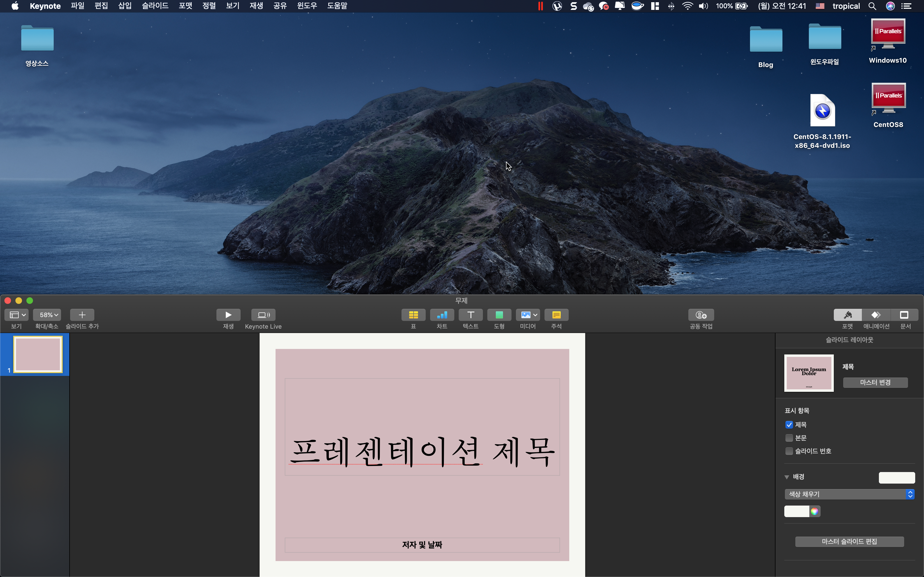Click the 공동 작업 collaborate icon
Screen dimensions: 924x577
click(x=701, y=315)
